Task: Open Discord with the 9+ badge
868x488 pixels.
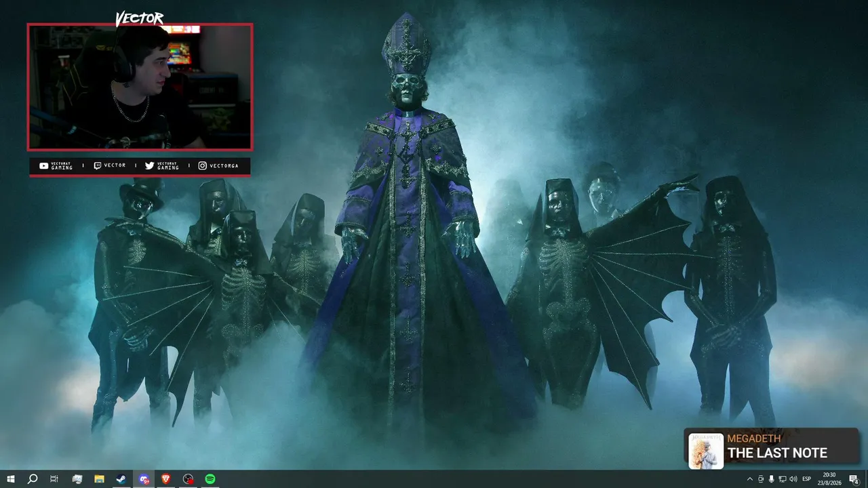Action: pos(144,479)
